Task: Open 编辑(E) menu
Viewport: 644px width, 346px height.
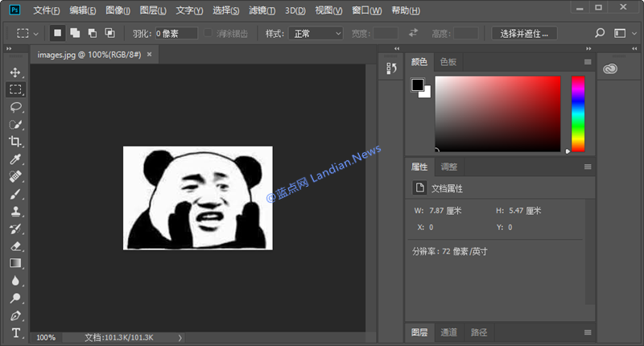Action: (83, 10)
